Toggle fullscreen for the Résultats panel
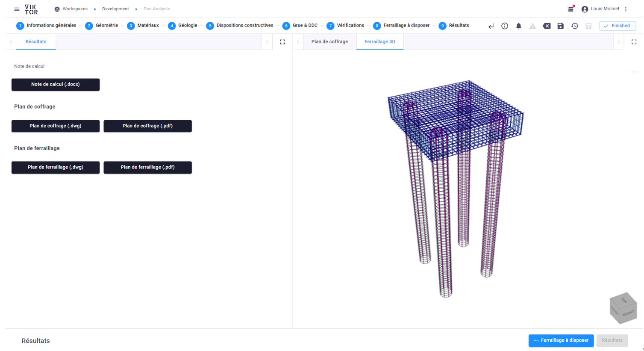Screen dimensions: 644x351 282,41
